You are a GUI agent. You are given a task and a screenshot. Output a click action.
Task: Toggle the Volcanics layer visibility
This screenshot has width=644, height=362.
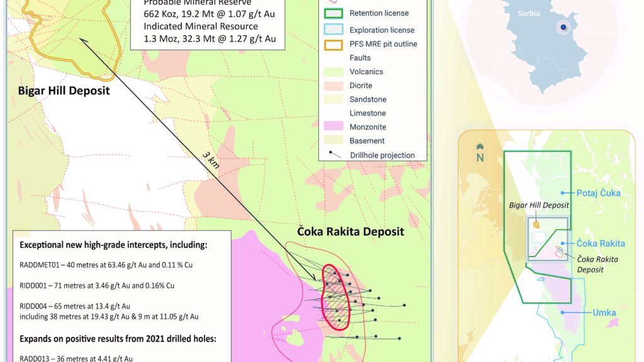[x=331, y=71]
